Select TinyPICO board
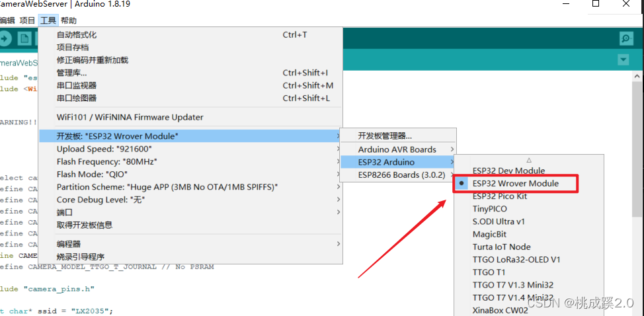This screenshot has width=644, height=316. [x=529, y=209]
